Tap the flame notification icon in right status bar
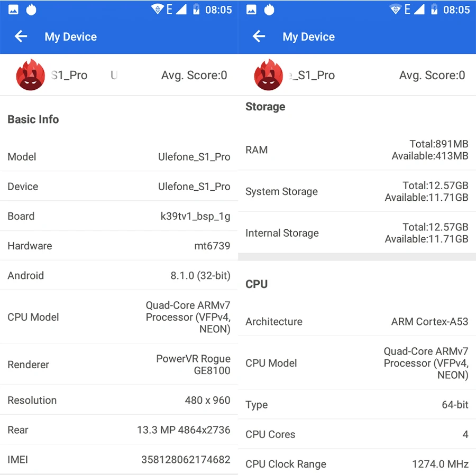This screenshot has width=476, height=475. [x=269, y=10]
